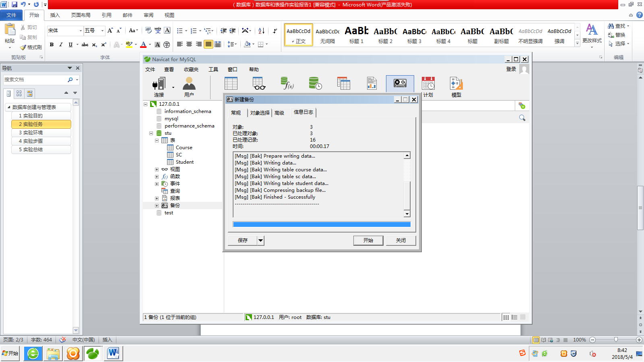Viewport: 644px width, 362px height.
Task: Switch to the 对象选择 (Object Selection) tab
Action: 260,113
